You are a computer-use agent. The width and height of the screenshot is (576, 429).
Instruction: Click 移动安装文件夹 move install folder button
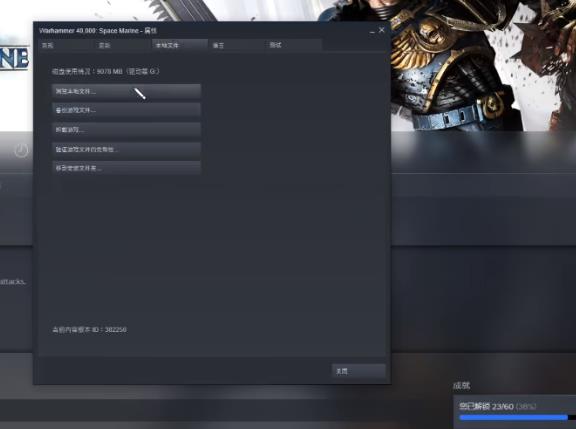point(126,168)
